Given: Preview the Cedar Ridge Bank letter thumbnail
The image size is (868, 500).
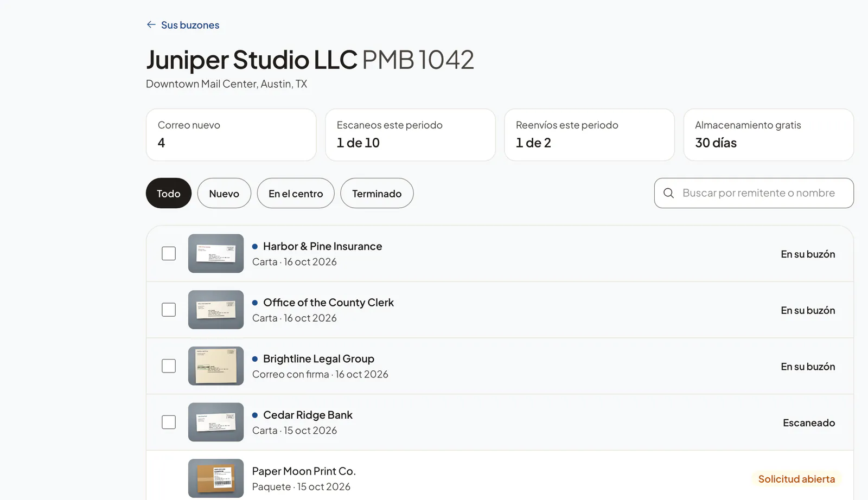Looking at the screenshot, I should tap(216, 422).
